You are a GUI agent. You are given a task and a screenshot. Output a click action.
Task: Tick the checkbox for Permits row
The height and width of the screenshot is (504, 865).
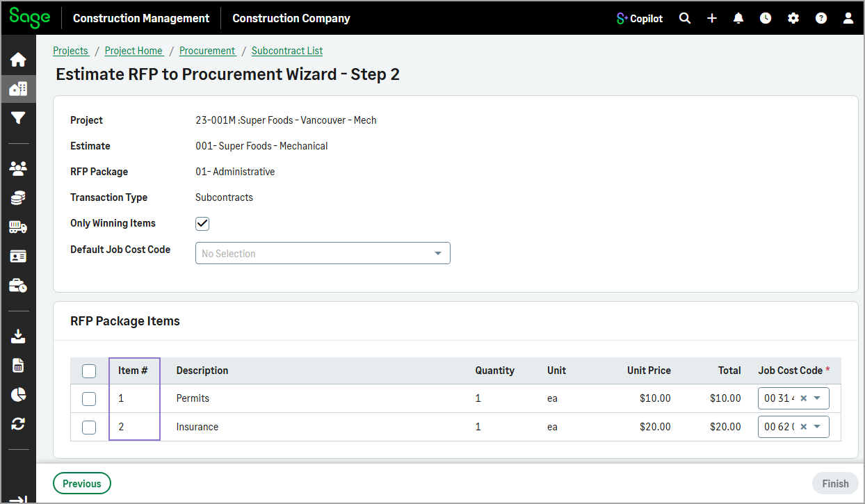click(89, 398)
